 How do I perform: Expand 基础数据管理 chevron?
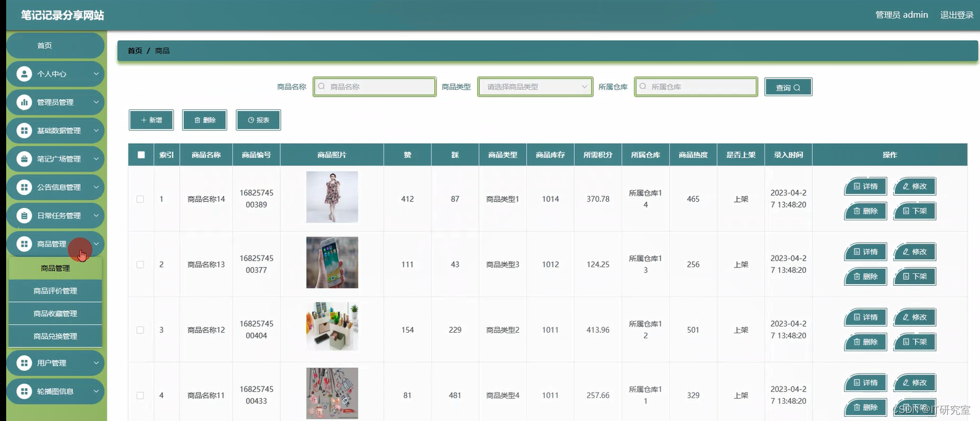96,131
